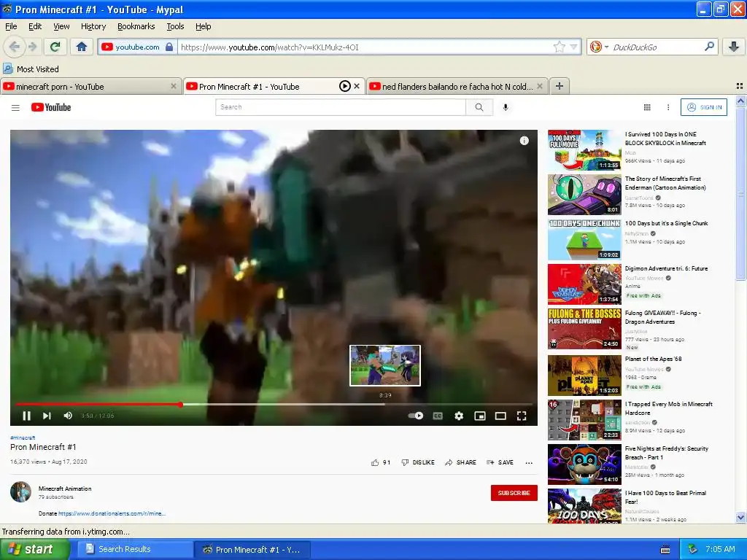The width and height of the screenshot is (747, 560).
Task: Open First Enderman cartoon video title
Action: pyautogui.click(x=665, y=183)
